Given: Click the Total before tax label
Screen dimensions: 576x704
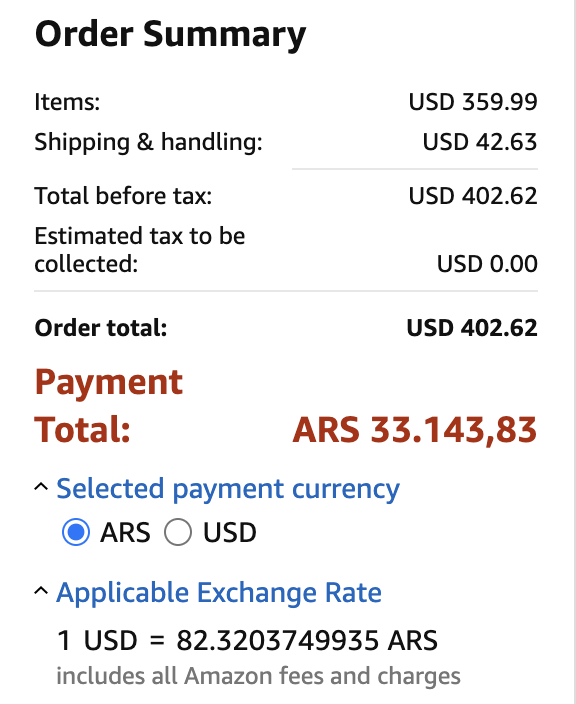Looking at the screenshot, I should pyautogui.click(x=123, y=196).
